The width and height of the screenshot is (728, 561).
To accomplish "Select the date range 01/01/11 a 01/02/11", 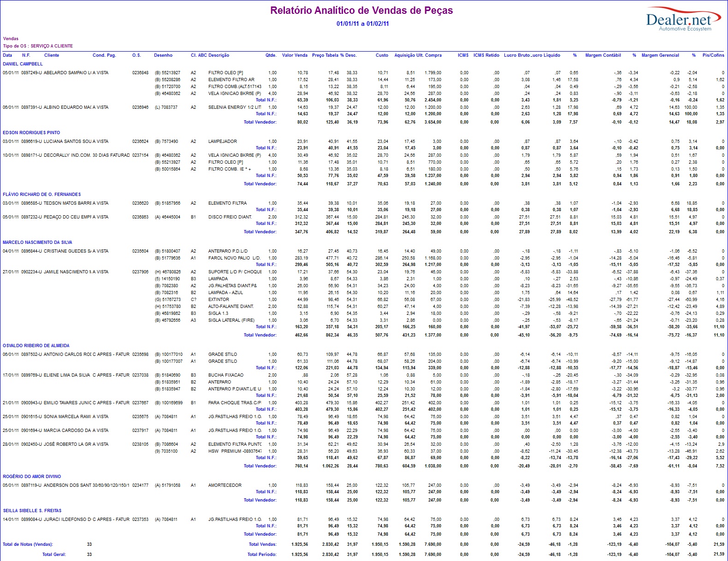I will pyautogui.click(x=362, y=24).
